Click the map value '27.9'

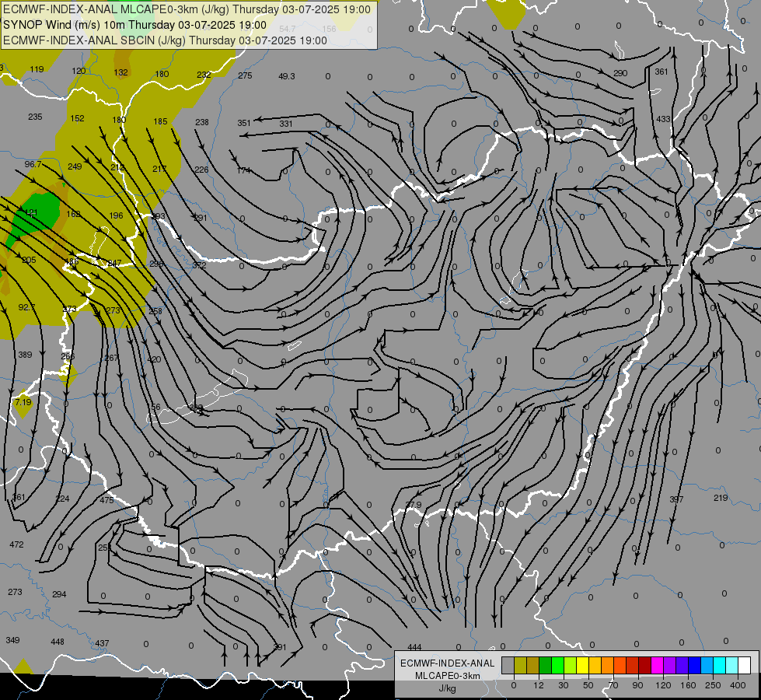pos(414,506)
